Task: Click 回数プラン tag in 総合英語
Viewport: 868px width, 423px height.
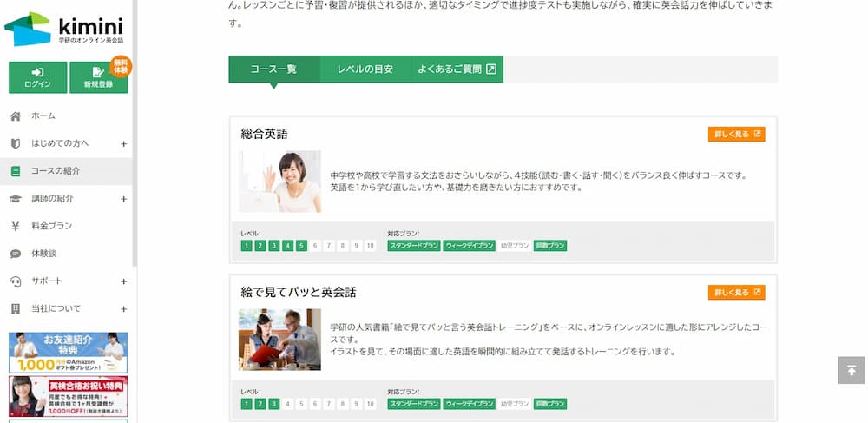Action: (x=550, y=246)
